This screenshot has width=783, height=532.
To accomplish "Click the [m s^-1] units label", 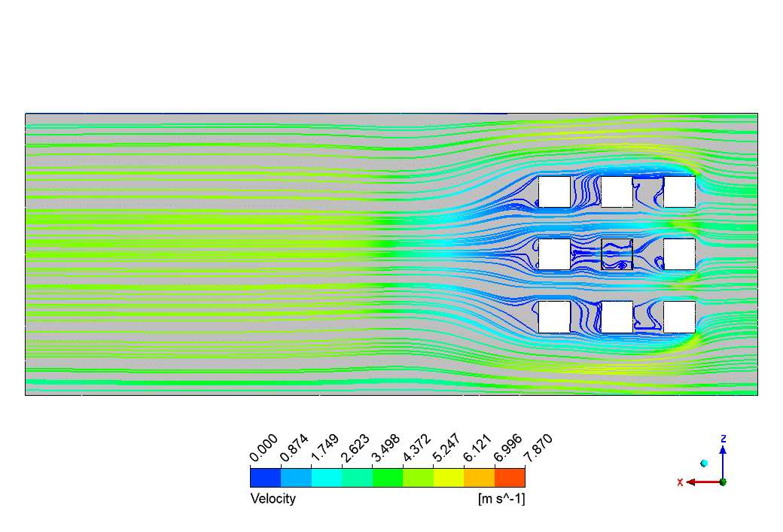I will point(501,499).
